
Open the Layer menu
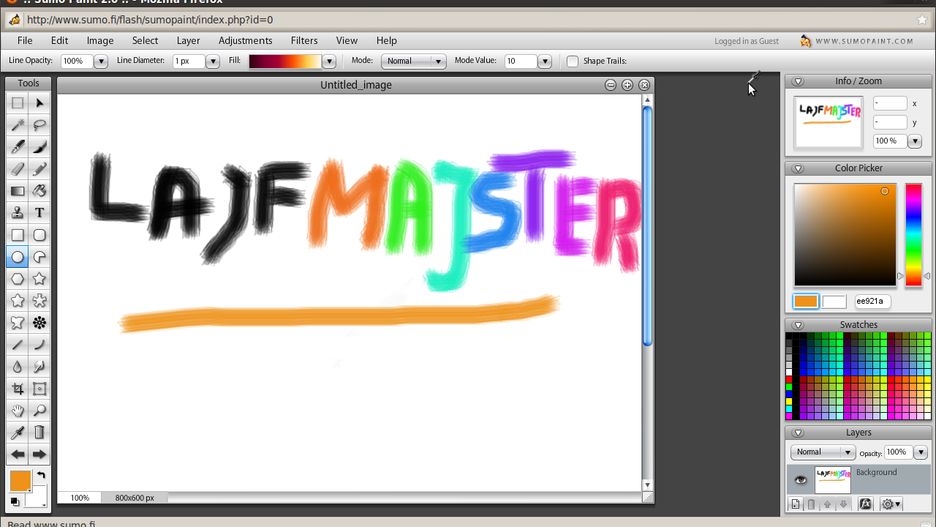point(188,41)
